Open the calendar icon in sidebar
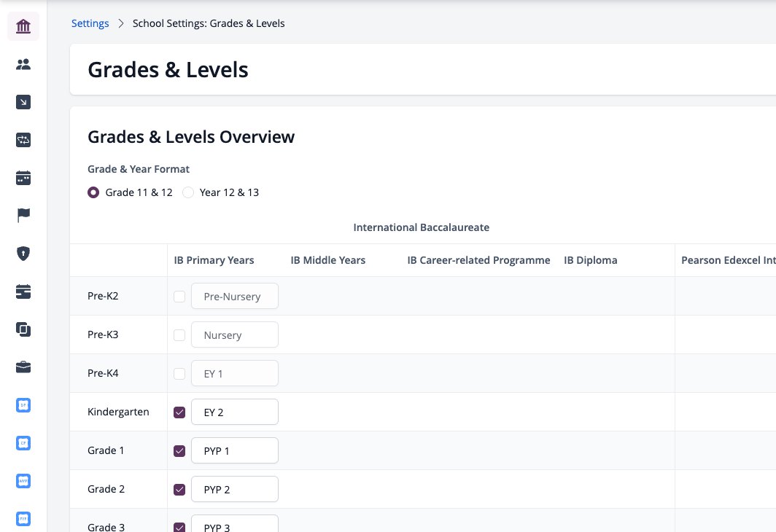 pos(23,178)
